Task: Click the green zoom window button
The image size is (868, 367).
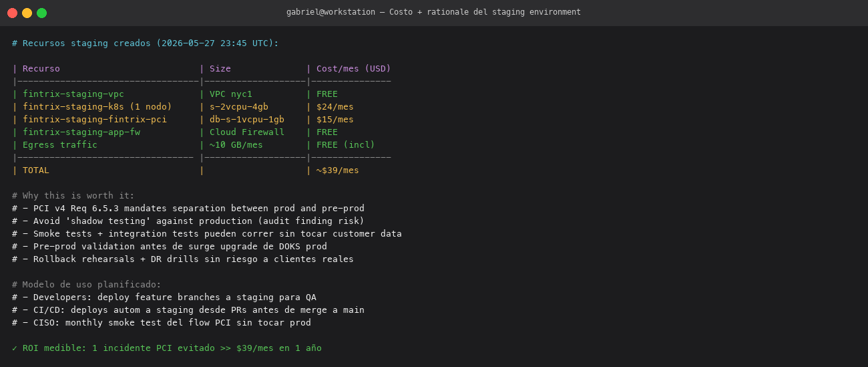Action: click(41, 13)
